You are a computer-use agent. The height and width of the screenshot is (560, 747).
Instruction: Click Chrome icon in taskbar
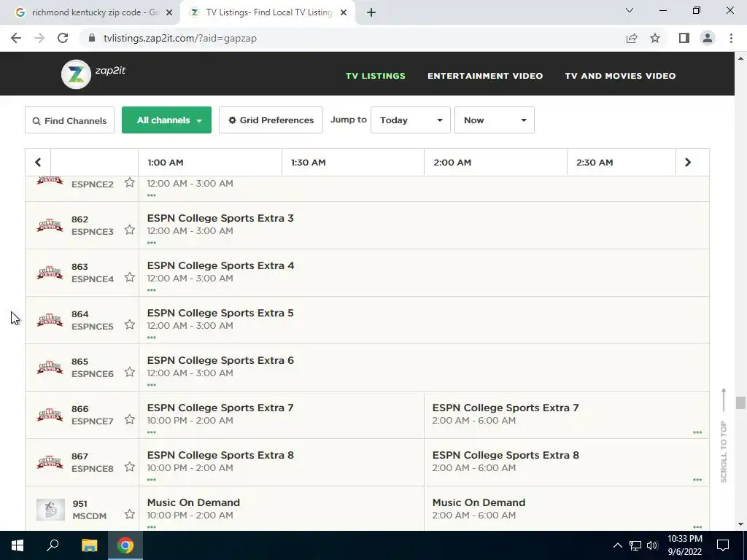125,545
